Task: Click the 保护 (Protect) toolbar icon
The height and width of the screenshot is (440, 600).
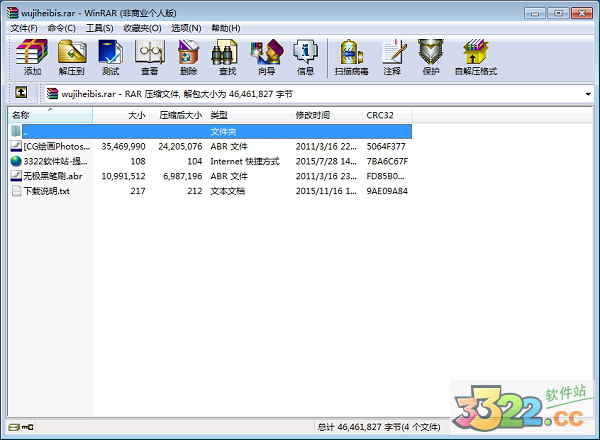Action: click(430, 58)
